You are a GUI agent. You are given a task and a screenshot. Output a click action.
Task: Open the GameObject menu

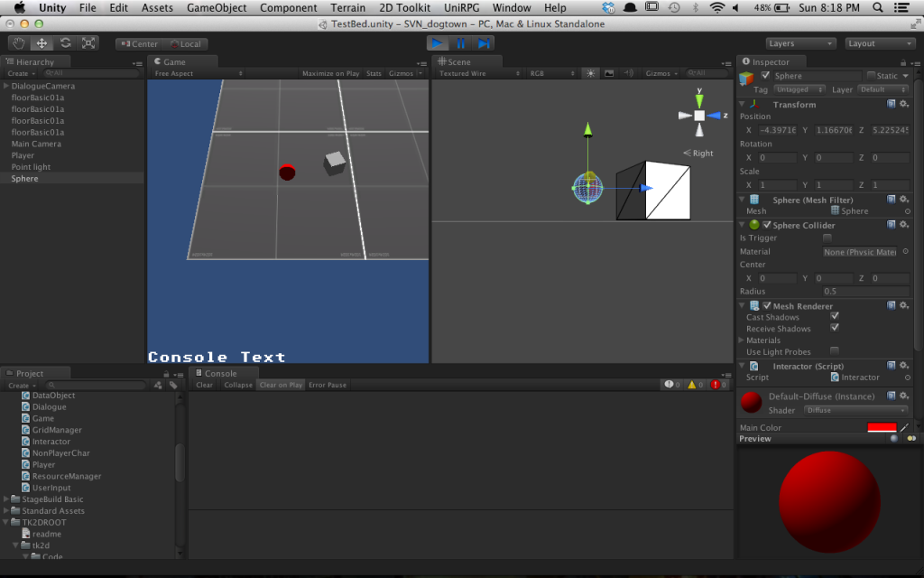click(x=217, y=7)
